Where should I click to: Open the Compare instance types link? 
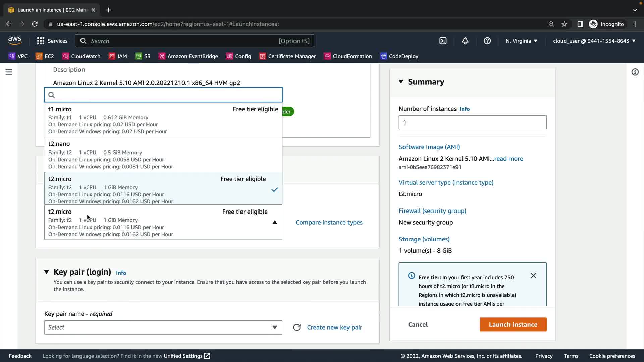pyautogui.click(x=329, y=222)
